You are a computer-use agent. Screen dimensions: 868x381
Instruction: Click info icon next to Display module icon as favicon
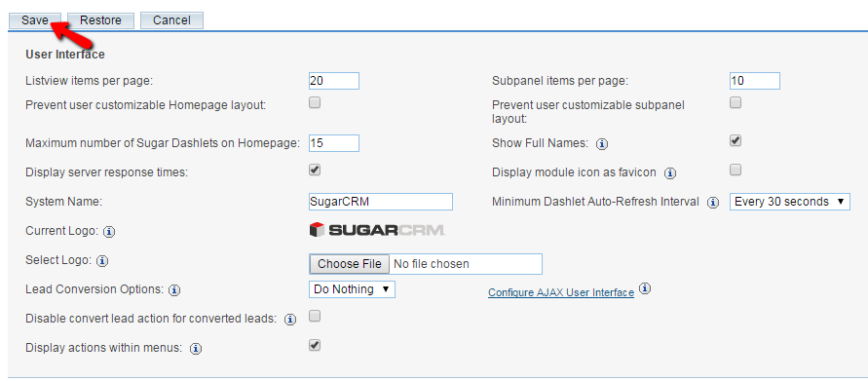coord(670,173)
